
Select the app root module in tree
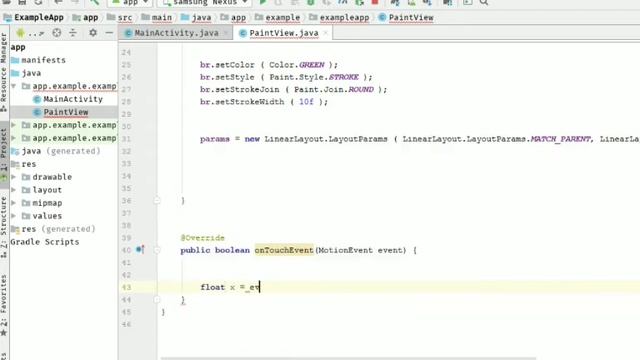[x=18, y=47]
